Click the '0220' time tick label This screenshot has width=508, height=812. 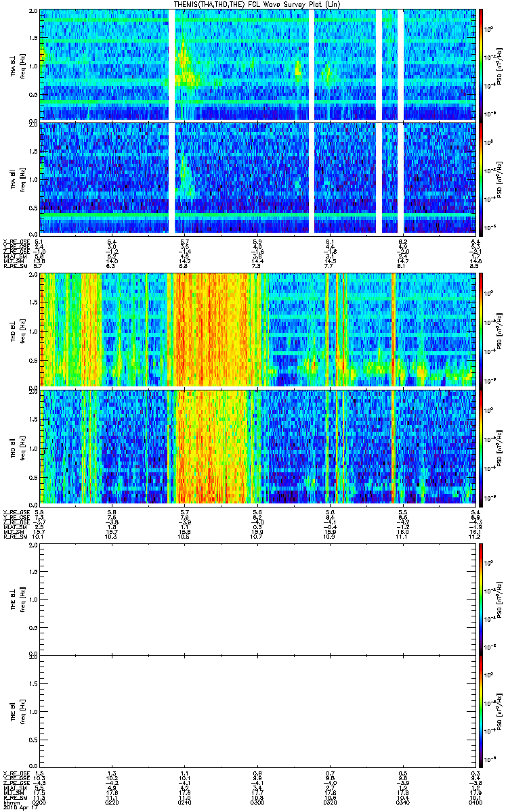click(112, 802)
